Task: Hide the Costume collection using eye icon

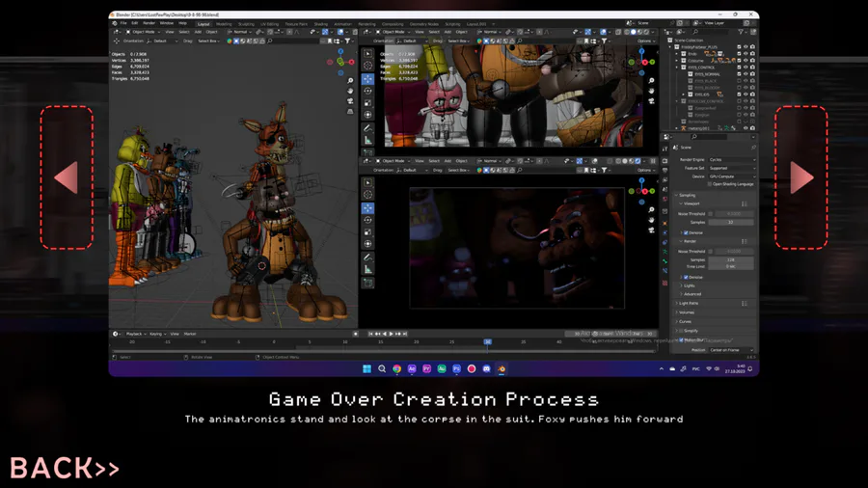Action: click(746, 61)
